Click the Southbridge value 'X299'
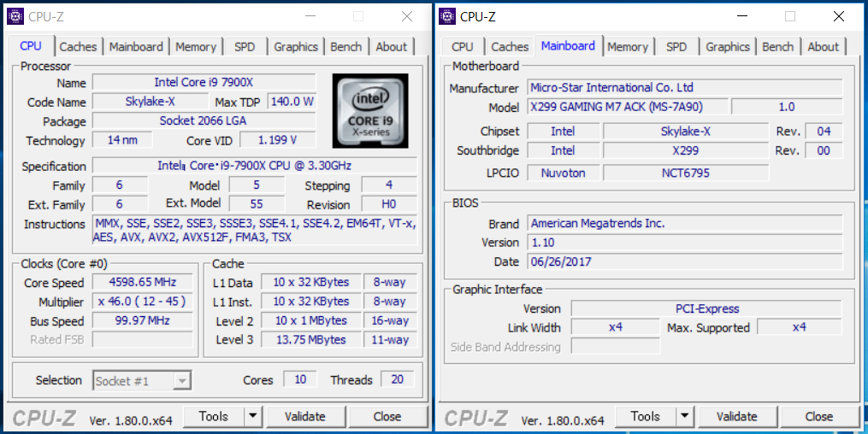The height and width of the screenshot is (434, 868). 685,150
